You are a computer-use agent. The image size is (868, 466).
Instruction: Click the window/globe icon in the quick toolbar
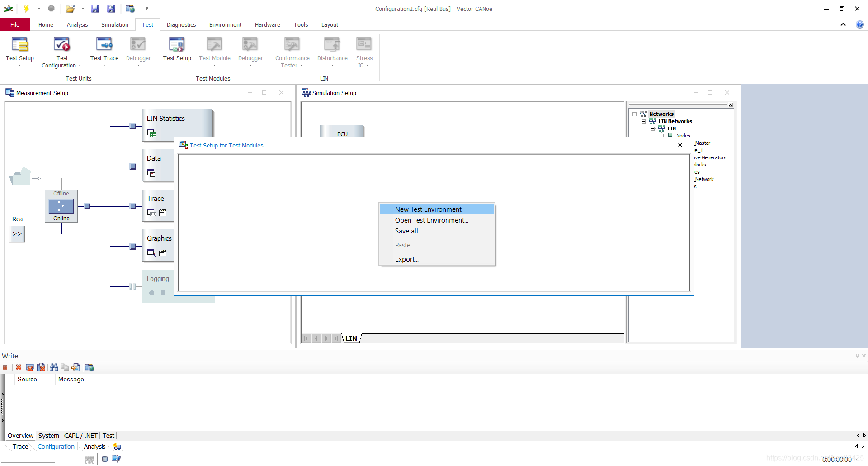pos(130,8)
